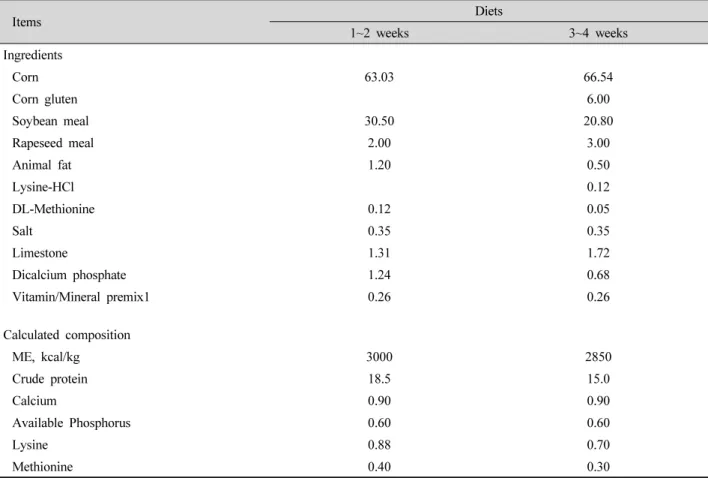Select Lysine value 0.88
The width and height of the screenshot is (708, 478).
pos(379,445)
